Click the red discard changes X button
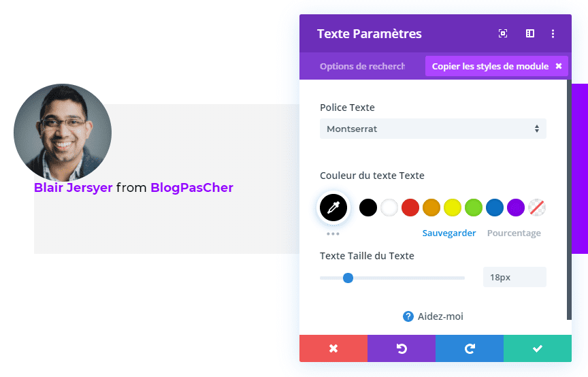Image resolution: width=588 pixels, height=377 pixels. coord(333,348)
